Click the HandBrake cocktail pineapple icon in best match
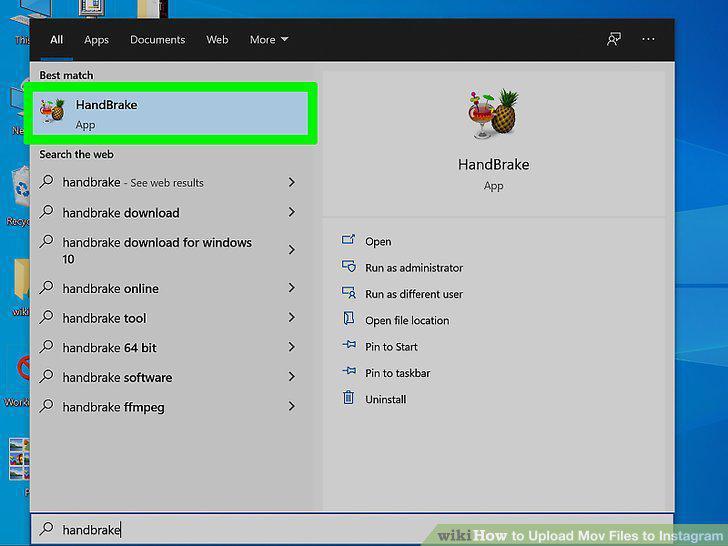Image resolution: width=728 pixels, height=546 pixels. [x=52, y=111]
